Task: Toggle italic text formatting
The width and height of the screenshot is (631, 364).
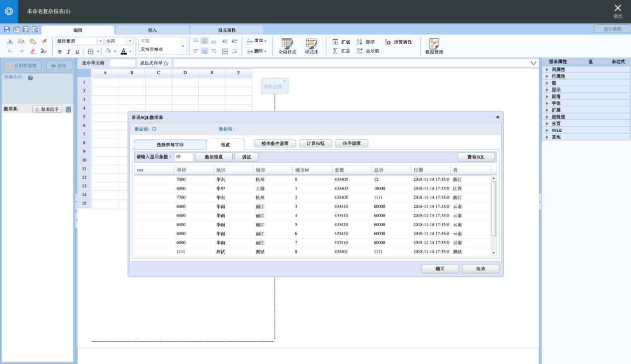Action: (69, 52)
